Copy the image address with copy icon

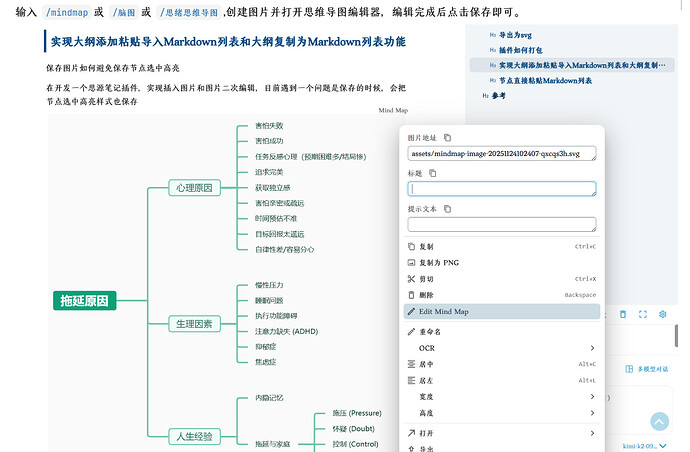(447, 137)
